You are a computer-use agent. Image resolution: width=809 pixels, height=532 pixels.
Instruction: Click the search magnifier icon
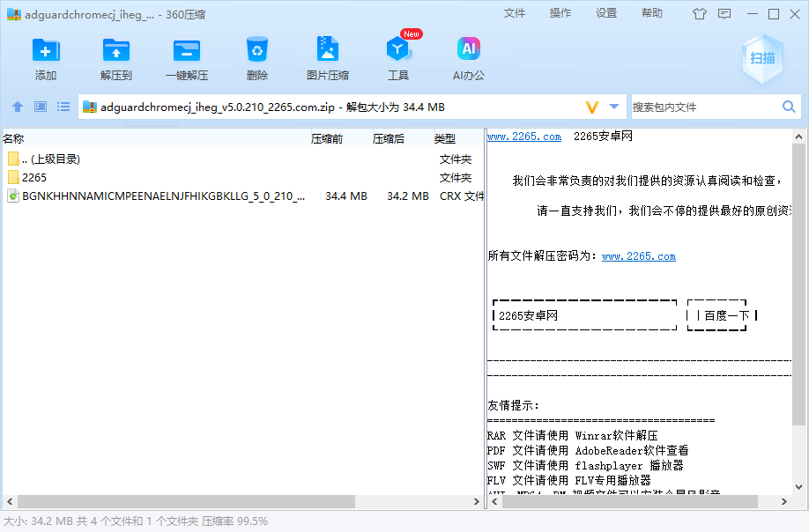(x=789, y=107)
